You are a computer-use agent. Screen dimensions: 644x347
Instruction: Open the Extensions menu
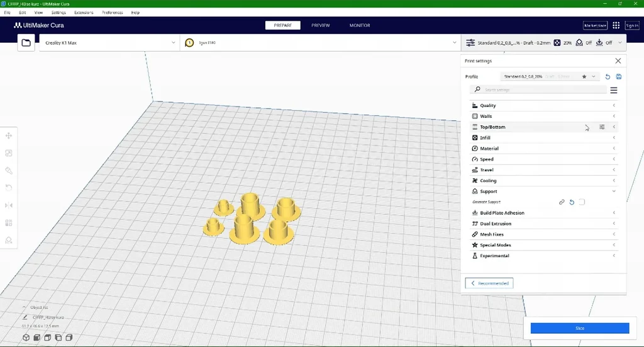point(84,13)
